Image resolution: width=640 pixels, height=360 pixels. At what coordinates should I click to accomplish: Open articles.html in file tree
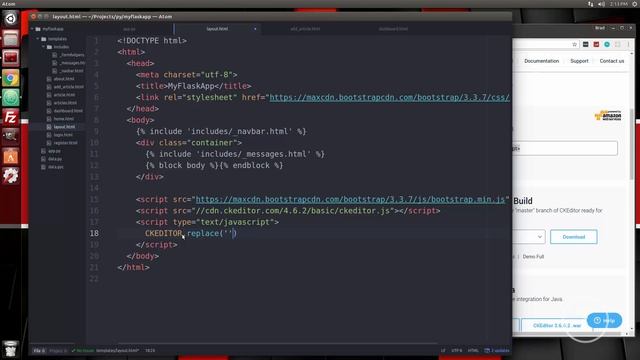65,103
